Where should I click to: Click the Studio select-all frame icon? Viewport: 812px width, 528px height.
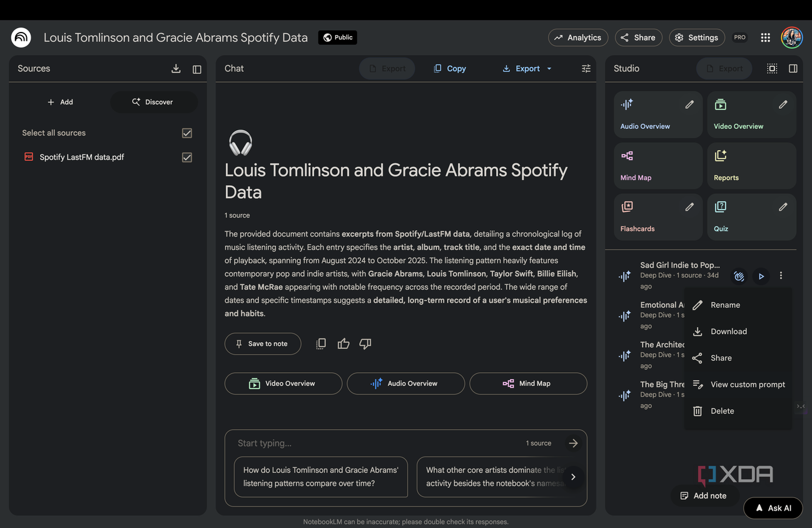(x=772, y=69)
